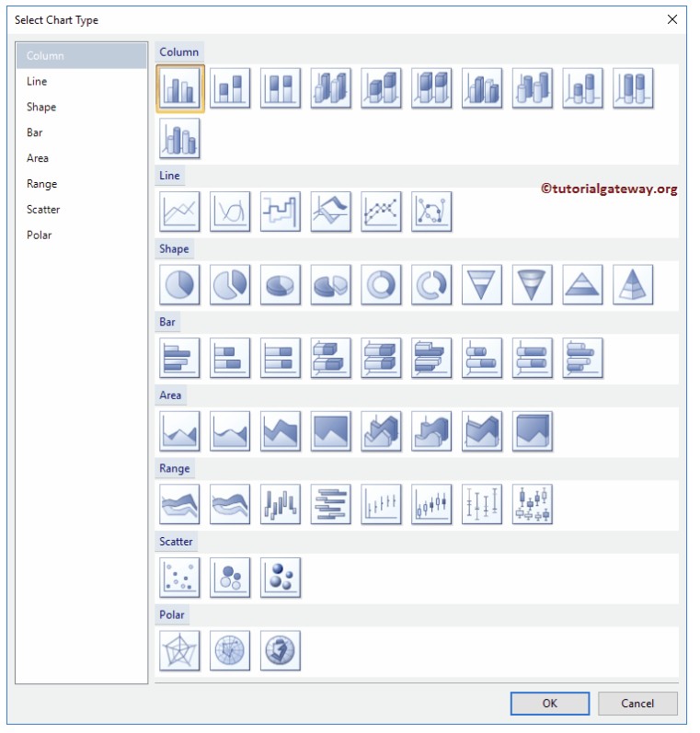Choose the 3-D Funnel chart icon
Screen dimensions: 700x733
tap(534, 285)
